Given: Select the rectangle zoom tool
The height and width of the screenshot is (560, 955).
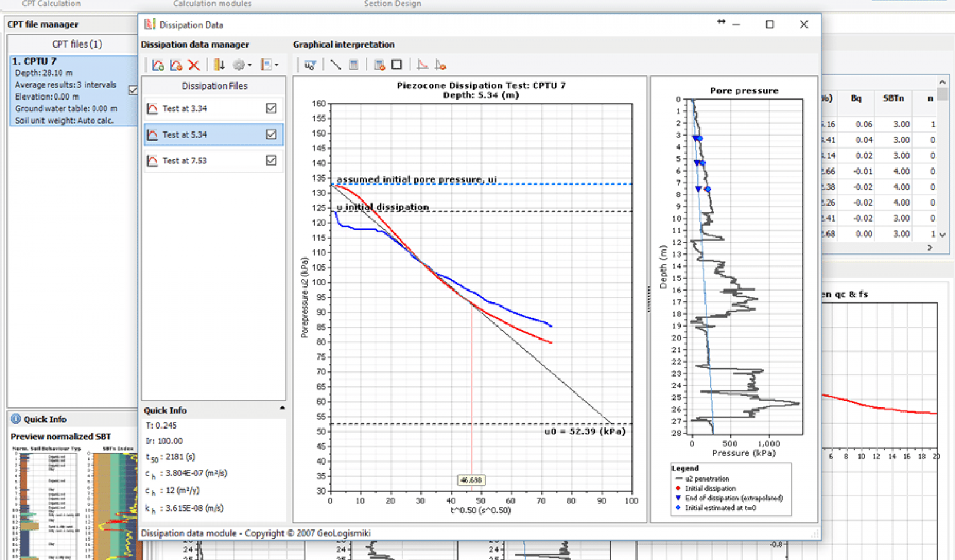Looking at the screenshot, I should pyautogui.click(x=397, y=65).
